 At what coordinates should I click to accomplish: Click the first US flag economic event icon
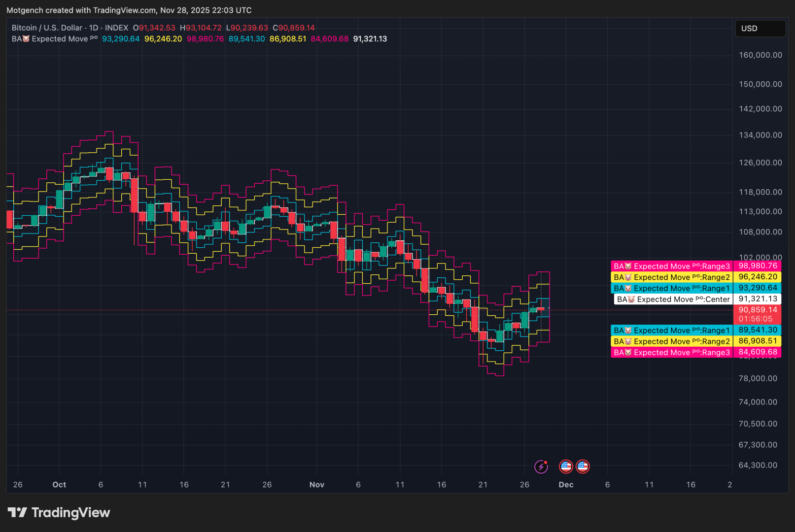566,466
